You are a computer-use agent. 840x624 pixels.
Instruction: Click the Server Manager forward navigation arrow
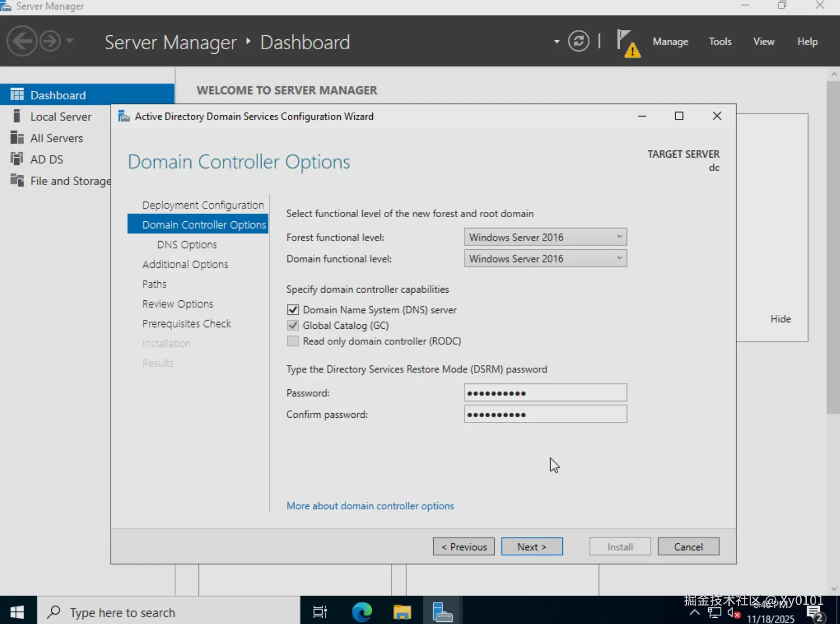pyautogui.click(x=50, y=41)
